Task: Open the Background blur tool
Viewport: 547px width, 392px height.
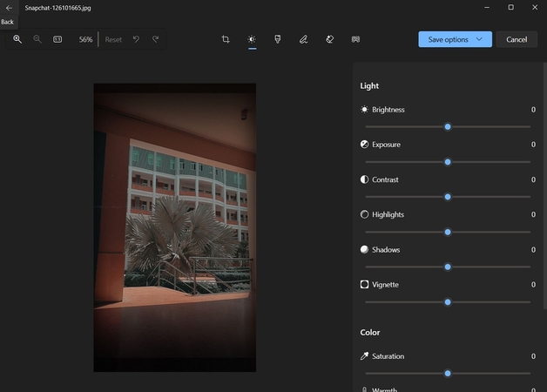Action: click(355, 39)
